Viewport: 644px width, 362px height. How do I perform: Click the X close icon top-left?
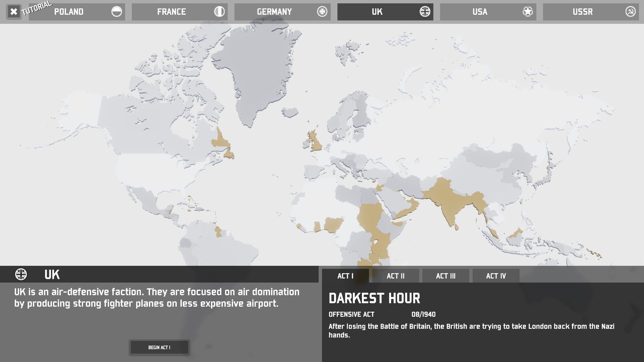pos(14,12)
